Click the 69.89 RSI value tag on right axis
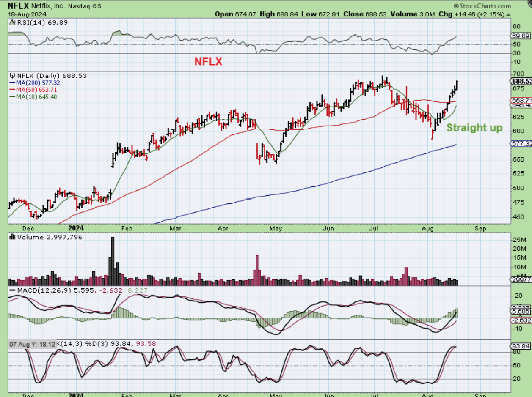Image resolution: width=532 pixels, height=397 pixels. tap(520, 36)
